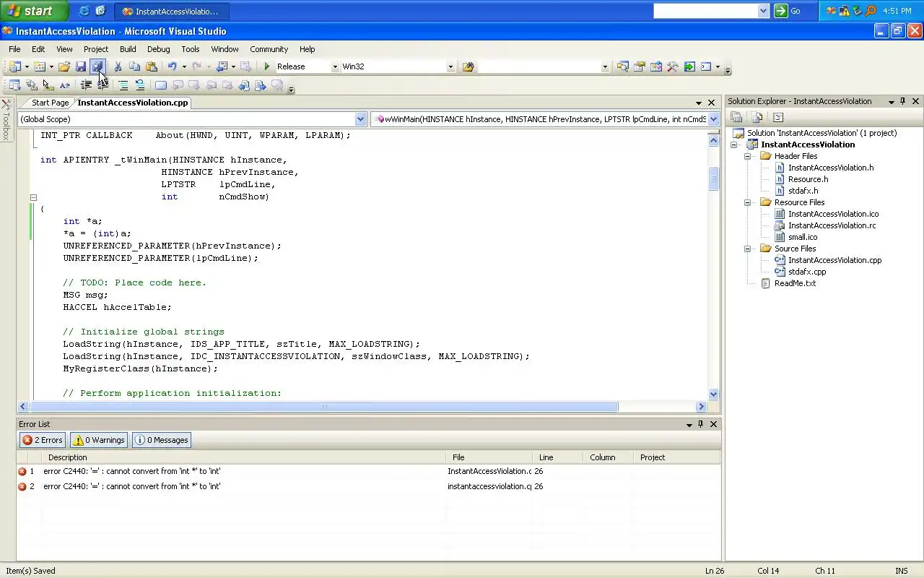Click the Comment Selected Lines icon
This screenshot has width=924, height=578.
point(123,85)
